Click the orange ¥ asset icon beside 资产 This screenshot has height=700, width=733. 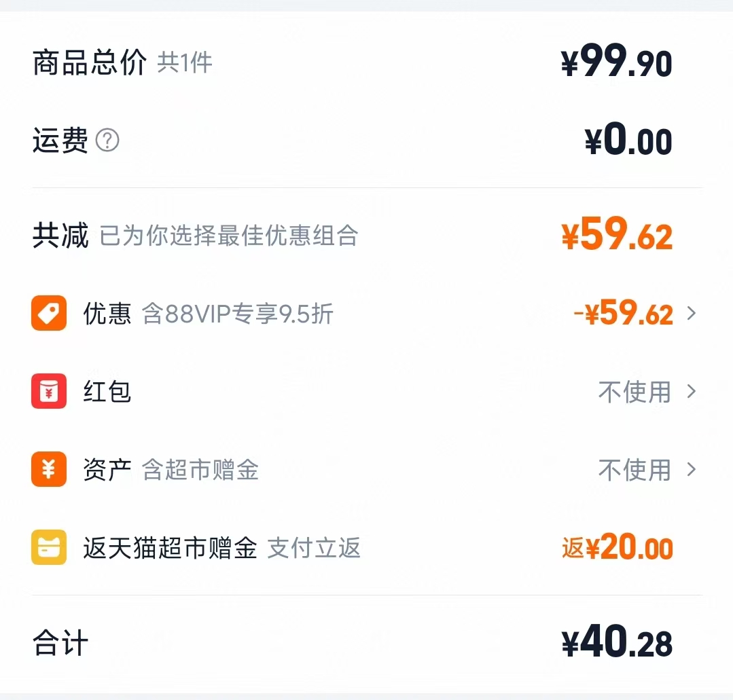click(x=48, y=470)
